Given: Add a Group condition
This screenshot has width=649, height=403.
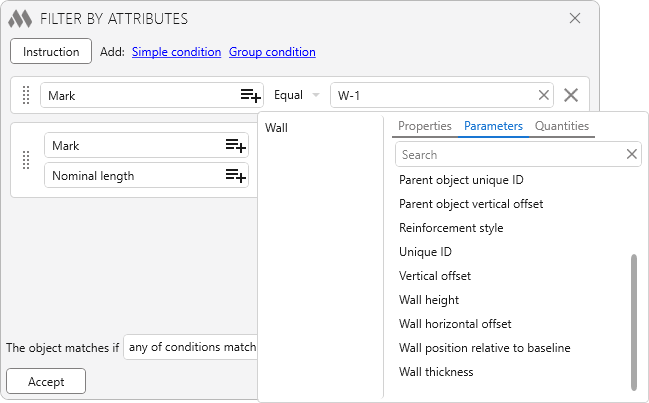Looking at the screenshot, I should point(272,52).
